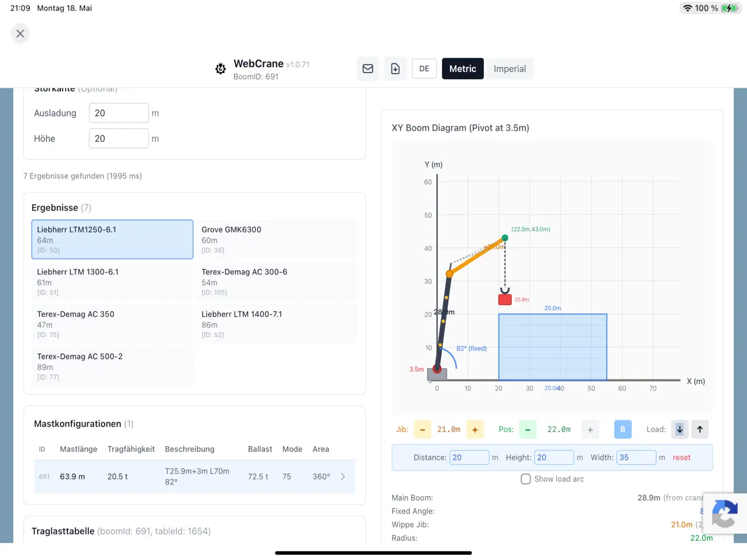Screen dimensions: 747x560
Task: Send results via the email icon
Action: click(x=368, y=69)
